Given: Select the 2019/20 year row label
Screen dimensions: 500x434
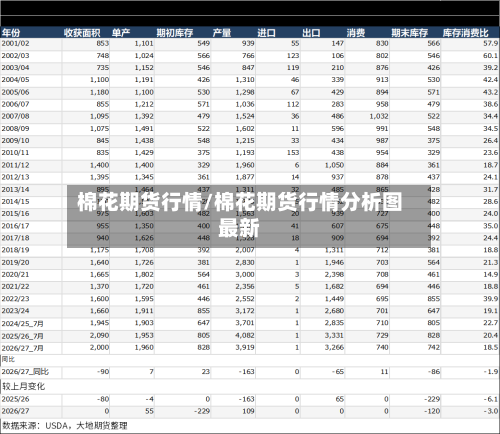Looking at the screenshot, I should pyautogui.click(x=15, y=262).
